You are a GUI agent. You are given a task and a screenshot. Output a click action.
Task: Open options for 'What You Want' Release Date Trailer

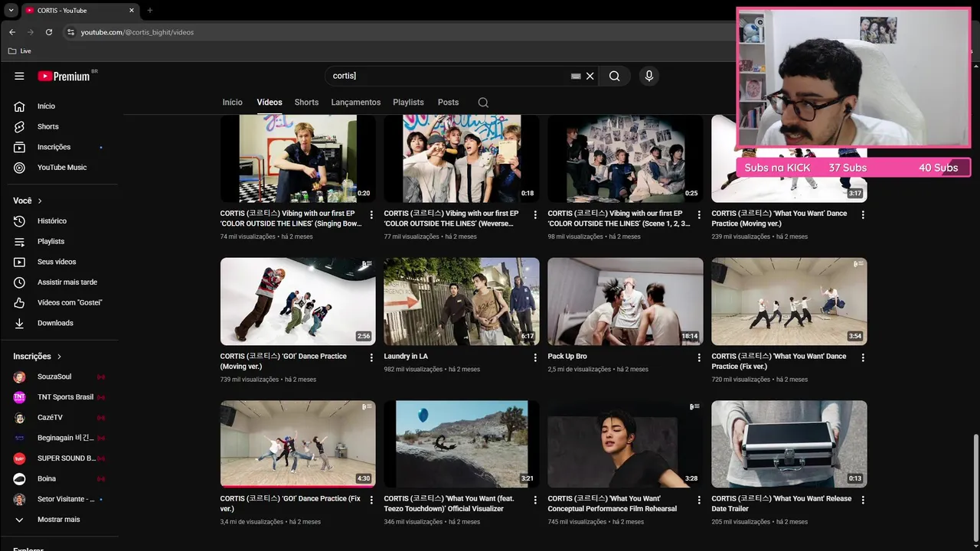pos(863,500)
